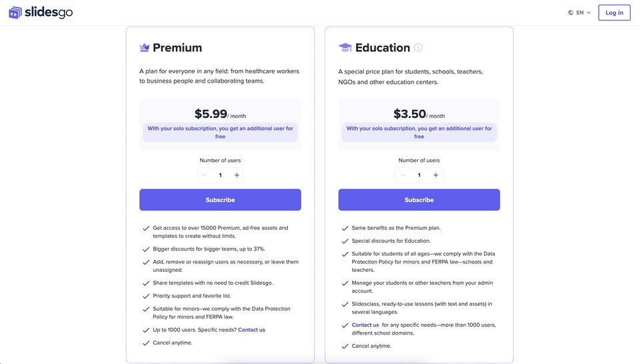Subscribe to the Premium plan
Screen dimensions: 640x364
(x=221, y=200)
